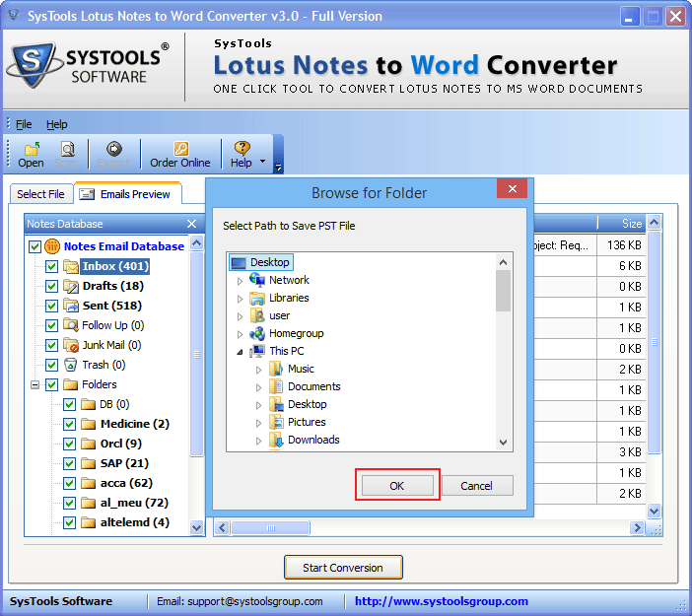Expand the Documents folder node
692x616 pixels.
(258, 386)
